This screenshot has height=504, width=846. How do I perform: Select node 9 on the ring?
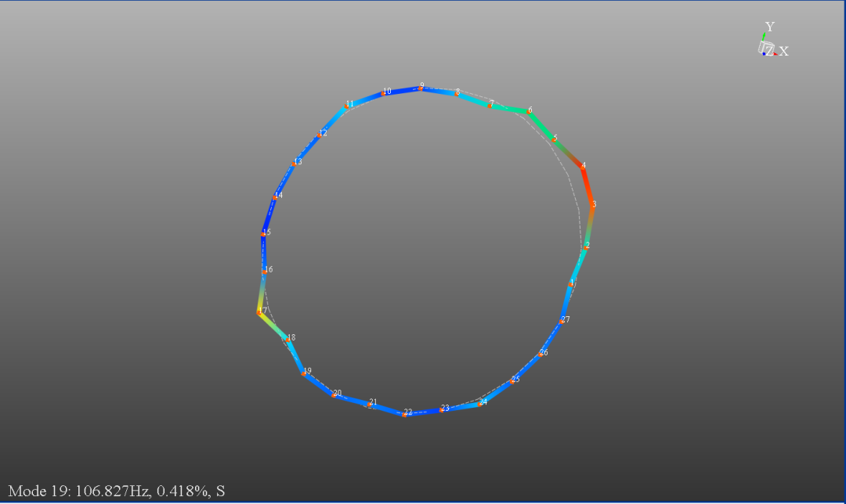421,88
